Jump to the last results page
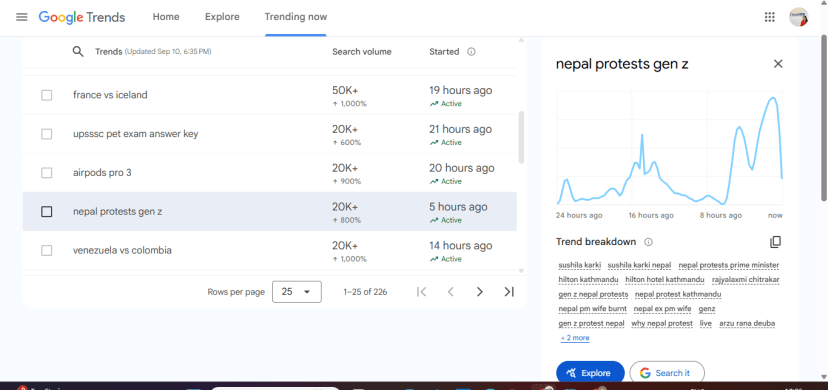This screenshot has width=828, height=390. click(509, 292)
